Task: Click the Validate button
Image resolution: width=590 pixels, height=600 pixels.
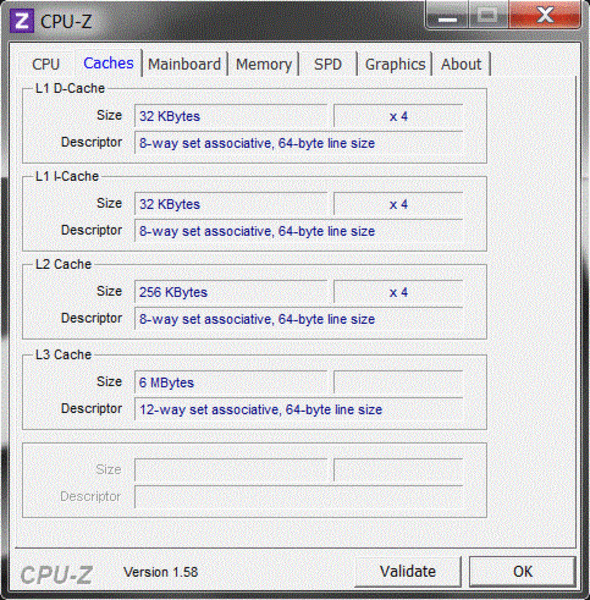Action: click(408, 571)
